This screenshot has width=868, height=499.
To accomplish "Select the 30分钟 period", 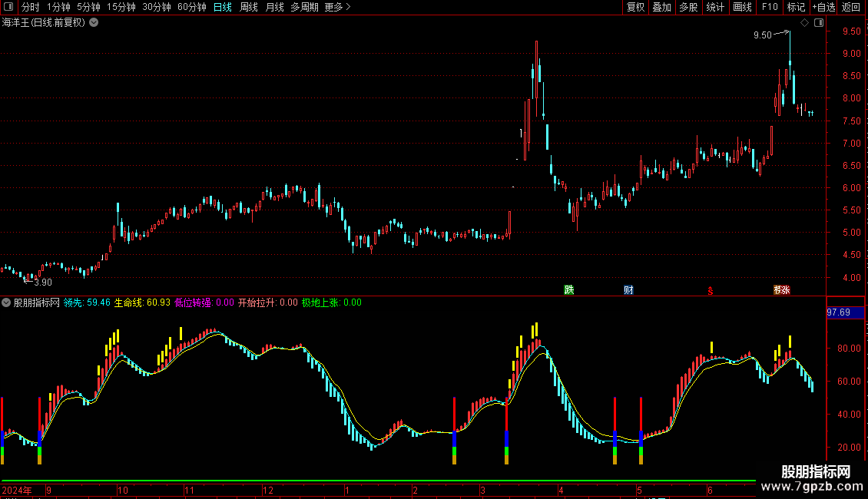I will pyautogui.click(x=157, y=7).
